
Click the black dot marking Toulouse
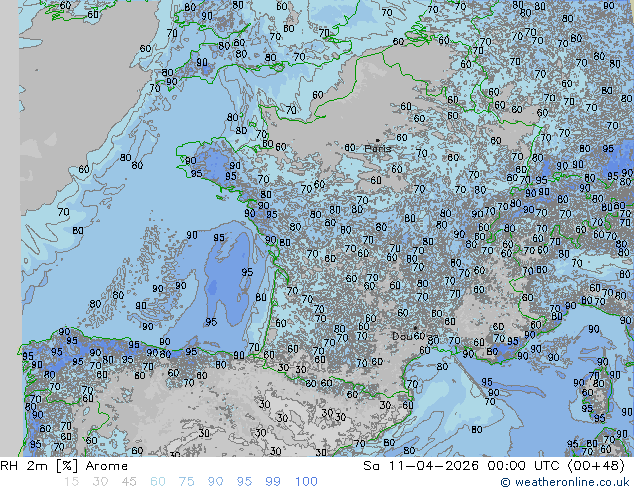pos(415,327)
